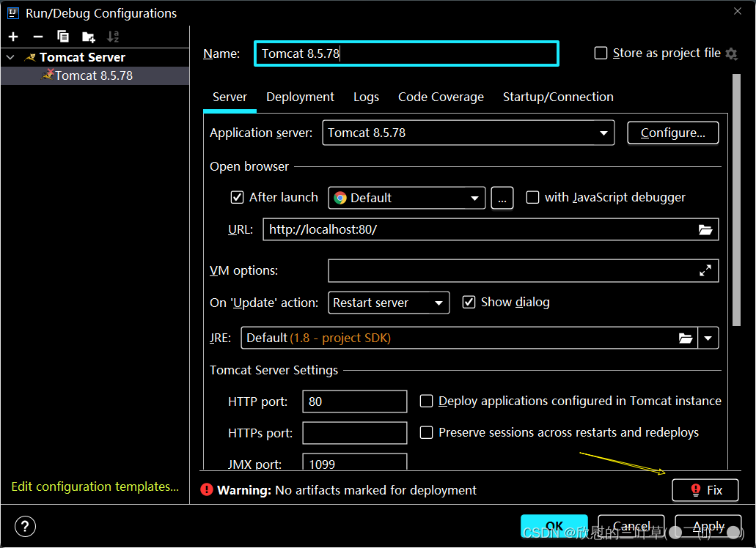
Task: Enable Store as project file
Action: tap(601, 53)
